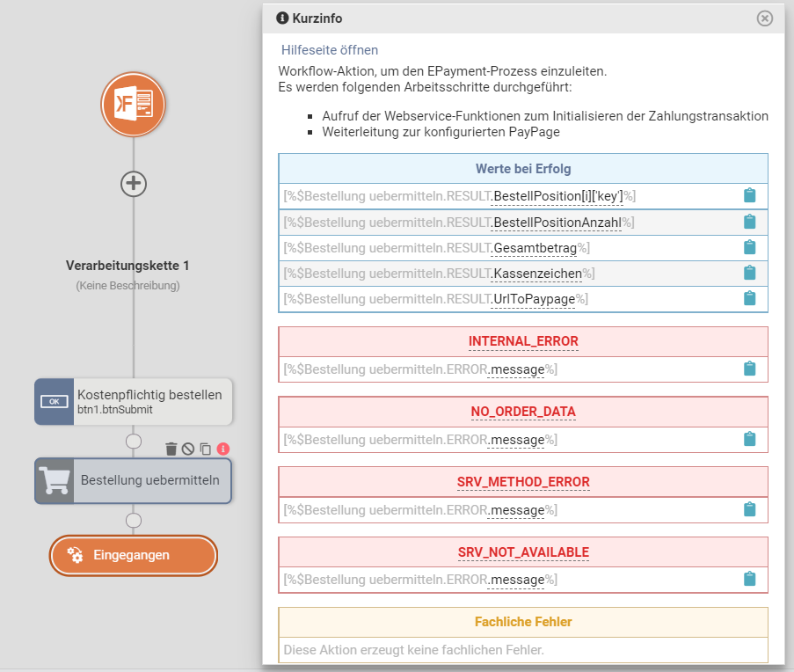Click the connector circle below Kostenpflichtig bestellen

pos(134,441)
